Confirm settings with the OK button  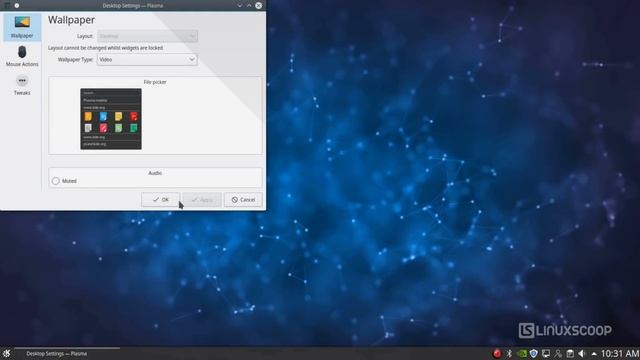click(x=160, y=200)
